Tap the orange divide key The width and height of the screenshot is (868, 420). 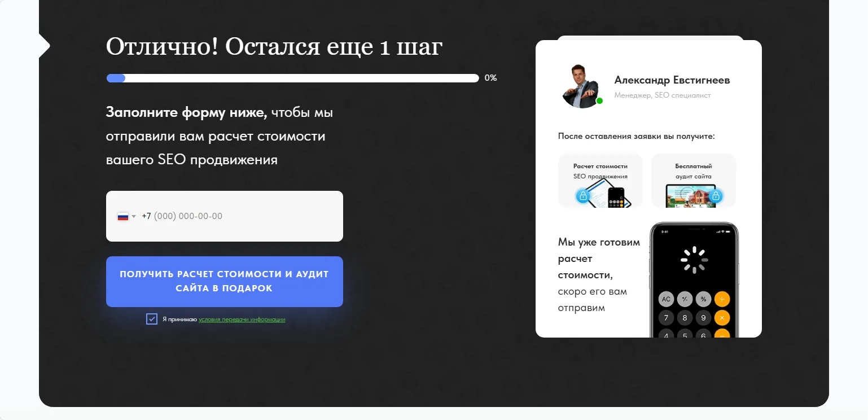point(722,299)
